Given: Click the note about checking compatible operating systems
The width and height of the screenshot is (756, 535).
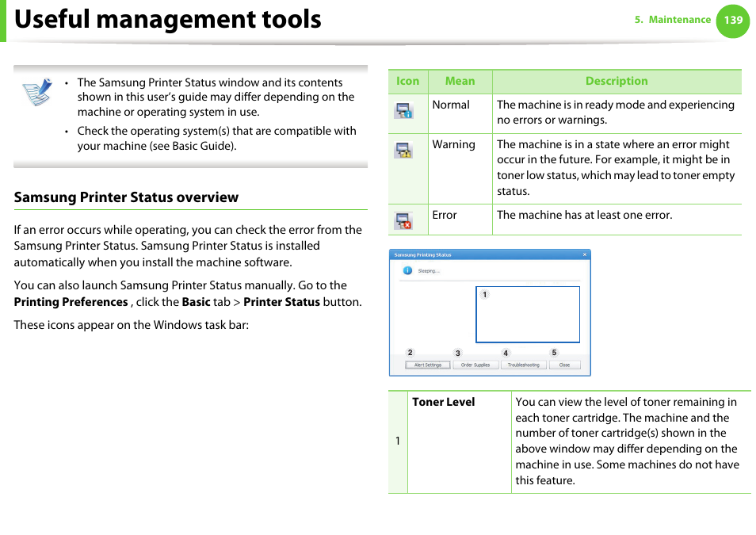Looking at the screenshot, I should (x=216, y=139).
